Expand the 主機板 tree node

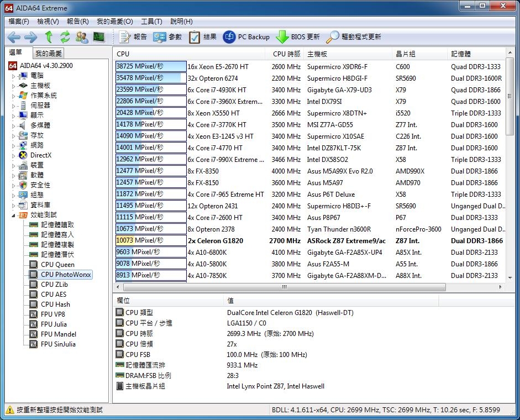pos(13,86)
